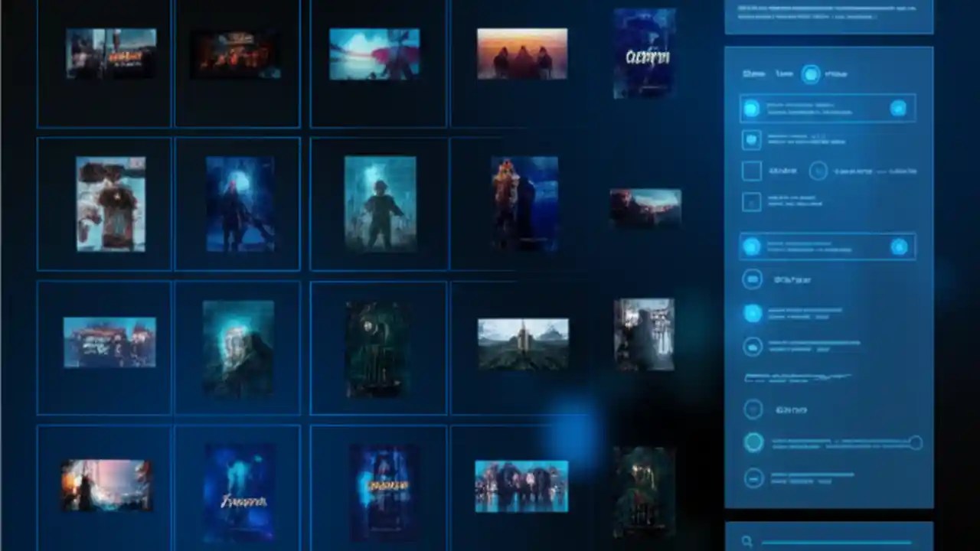Click the glowing circular badge in the sidebar header

pyautogui.click(x=811, y=74)
